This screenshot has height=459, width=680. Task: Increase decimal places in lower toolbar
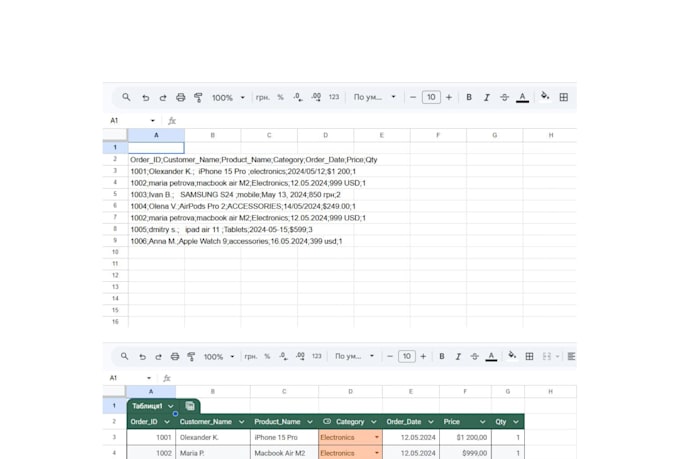(x=300, y=356)
